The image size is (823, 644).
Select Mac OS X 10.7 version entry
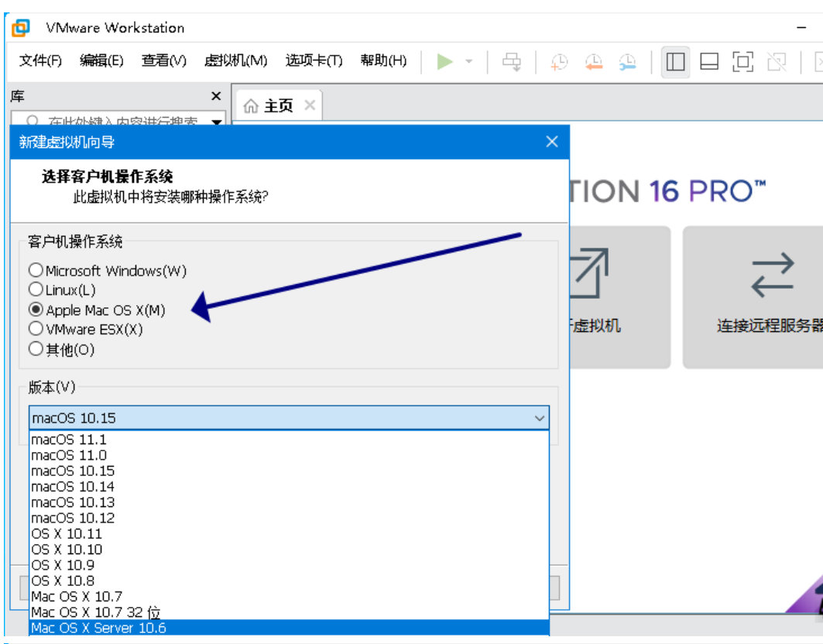pyautogui.click(x=289, y=597)
